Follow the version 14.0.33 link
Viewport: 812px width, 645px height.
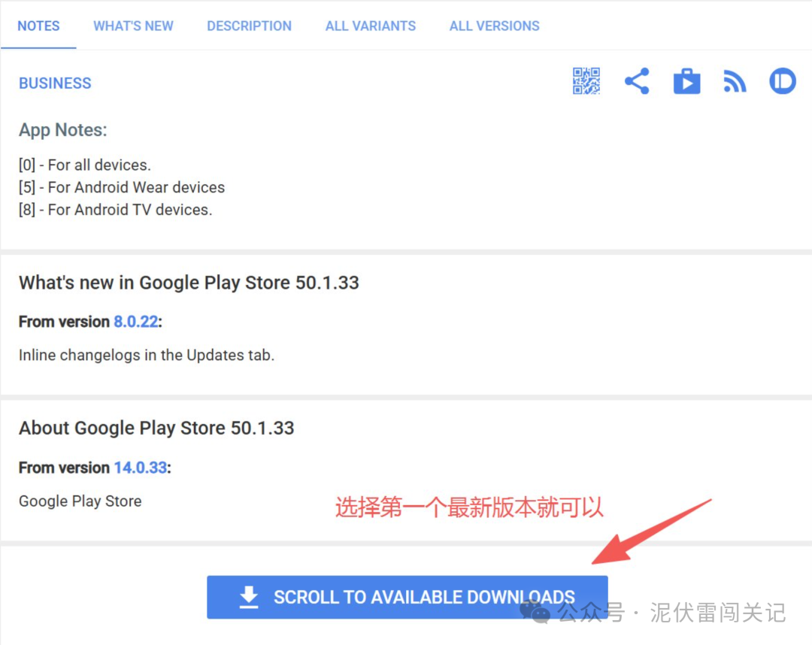coord(140,468)
